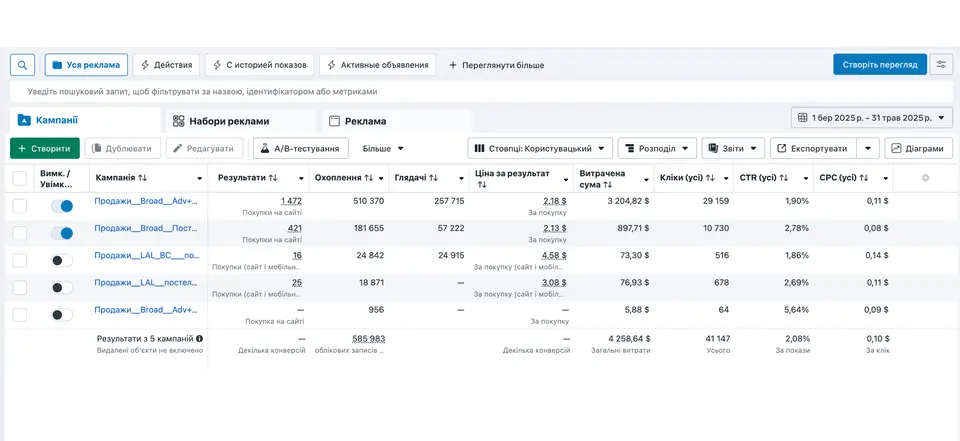The height and width of the screenshot is (441, 960).
Task: Sort by the CTR (усі) arrows
Action: point(784,178)
